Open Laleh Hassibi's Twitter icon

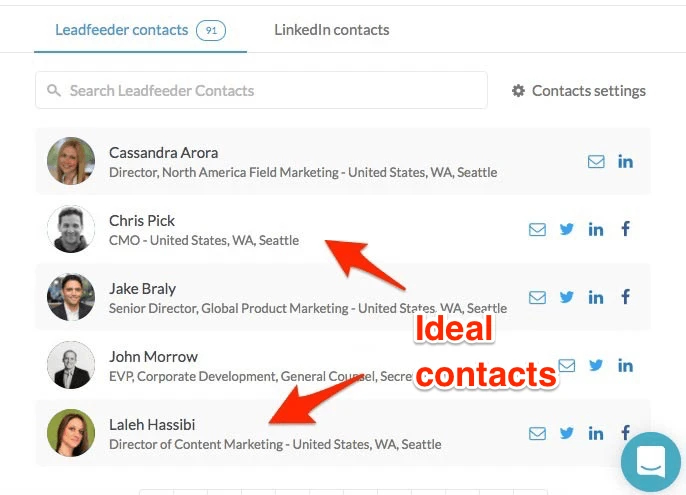point(567,433)
